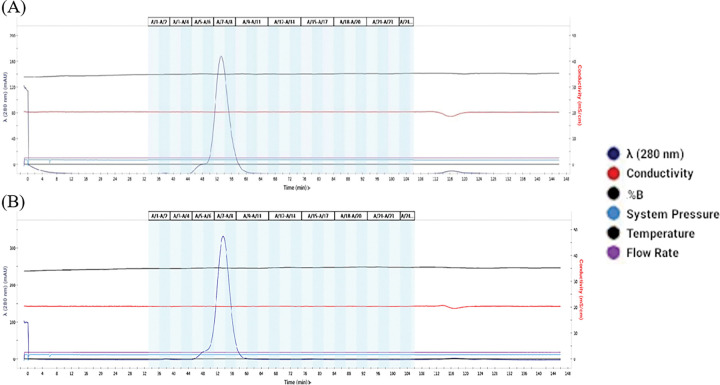Select the 'System Pressure' legend label
The width and height of the screenshot is (720, 385).
coord(673,215)
